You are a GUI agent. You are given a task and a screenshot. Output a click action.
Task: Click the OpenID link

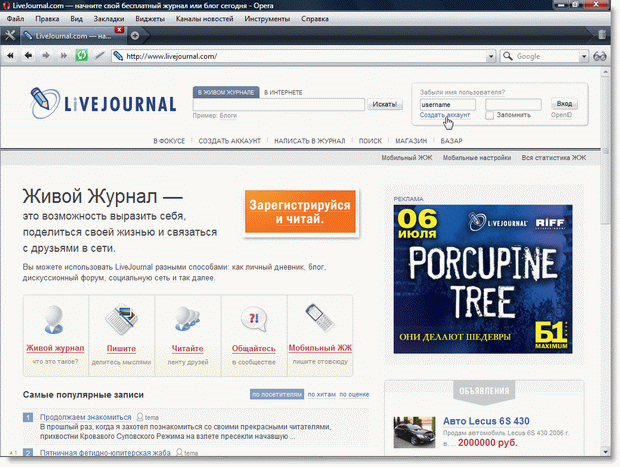click(x=561, y=115)
